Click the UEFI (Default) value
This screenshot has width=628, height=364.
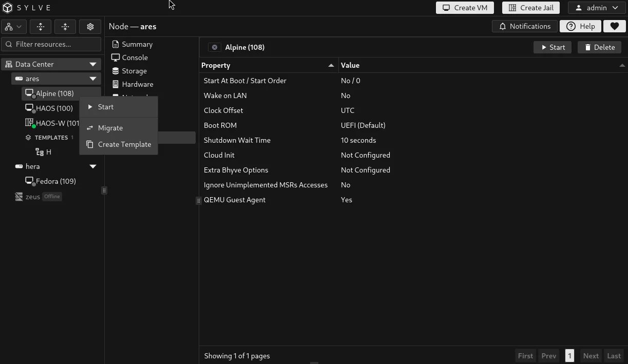(363, 125)
